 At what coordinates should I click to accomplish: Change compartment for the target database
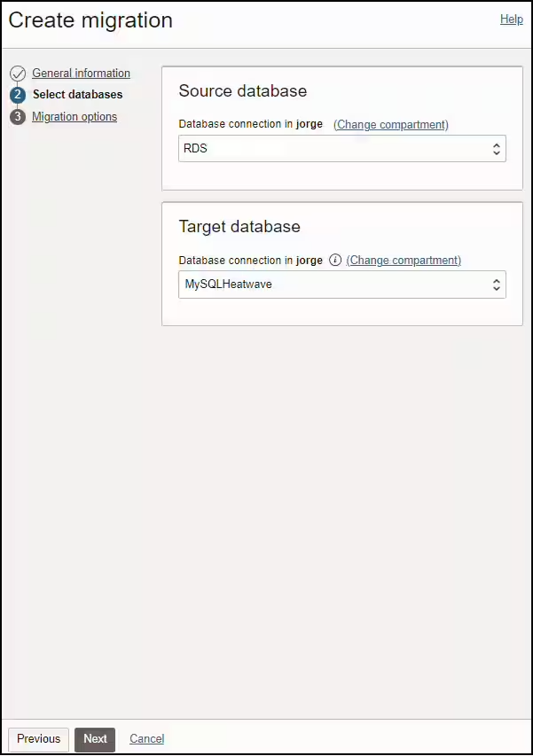tap(404, 260)
